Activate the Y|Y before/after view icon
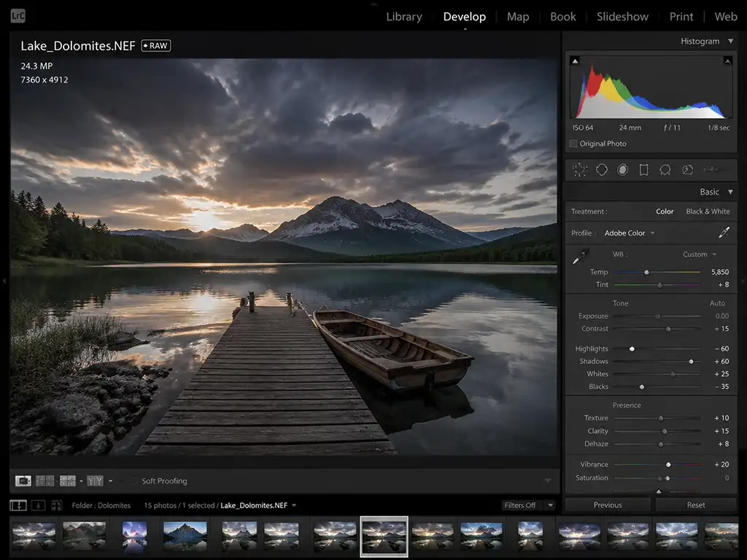The width and height of the screenshot is (747, 560). pyautogui.click(x=95, y=481)
